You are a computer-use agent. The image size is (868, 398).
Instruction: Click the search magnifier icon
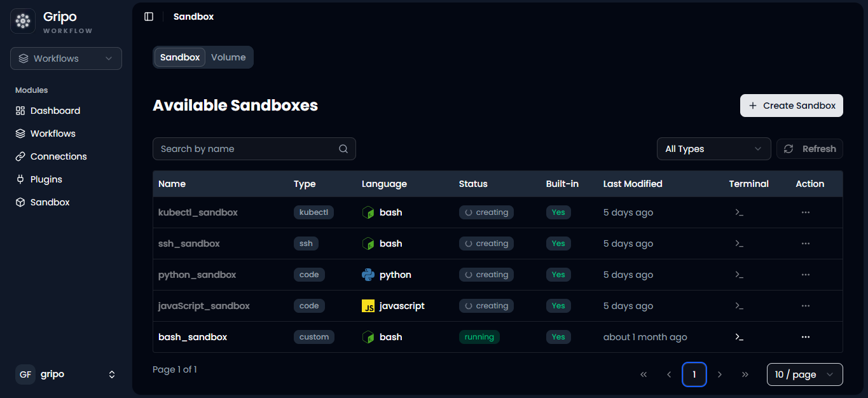[x=343, y=149]
